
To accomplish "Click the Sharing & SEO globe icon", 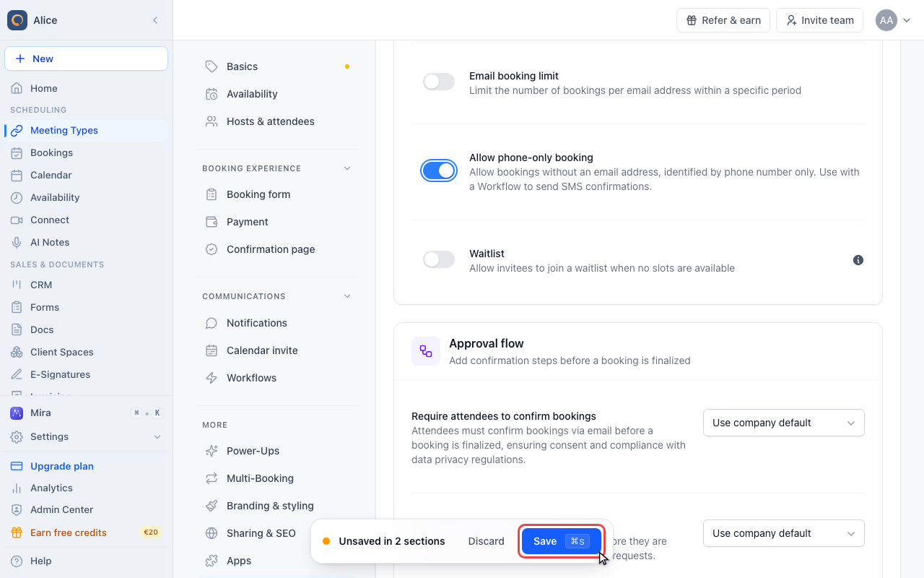I will click(212, 533).
